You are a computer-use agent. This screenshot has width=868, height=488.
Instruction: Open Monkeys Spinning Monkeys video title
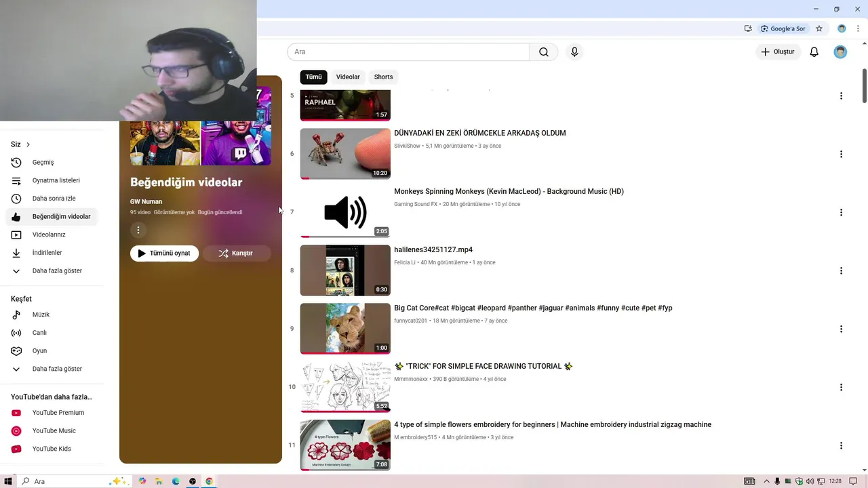[x=509, y=192]
